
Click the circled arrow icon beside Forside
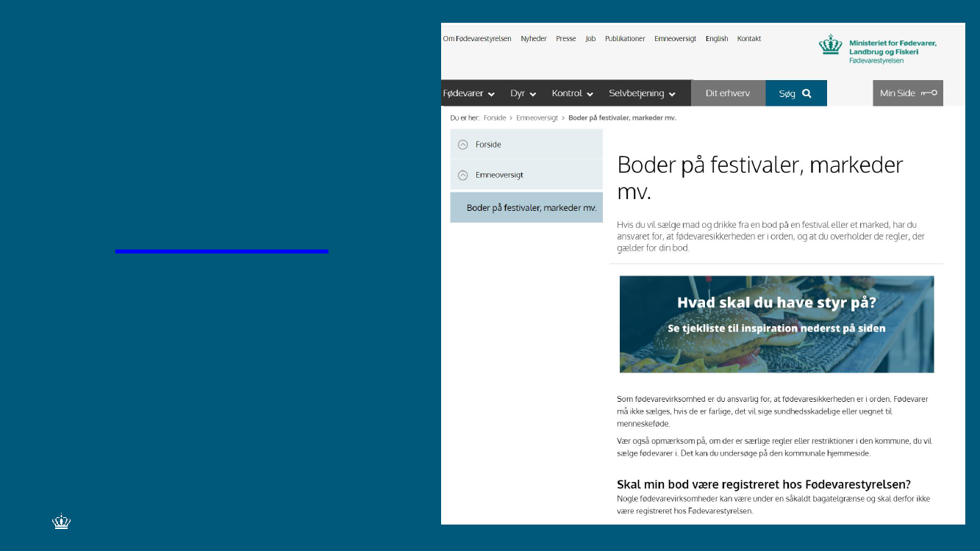pyautogui.click(x=462, y=145)
